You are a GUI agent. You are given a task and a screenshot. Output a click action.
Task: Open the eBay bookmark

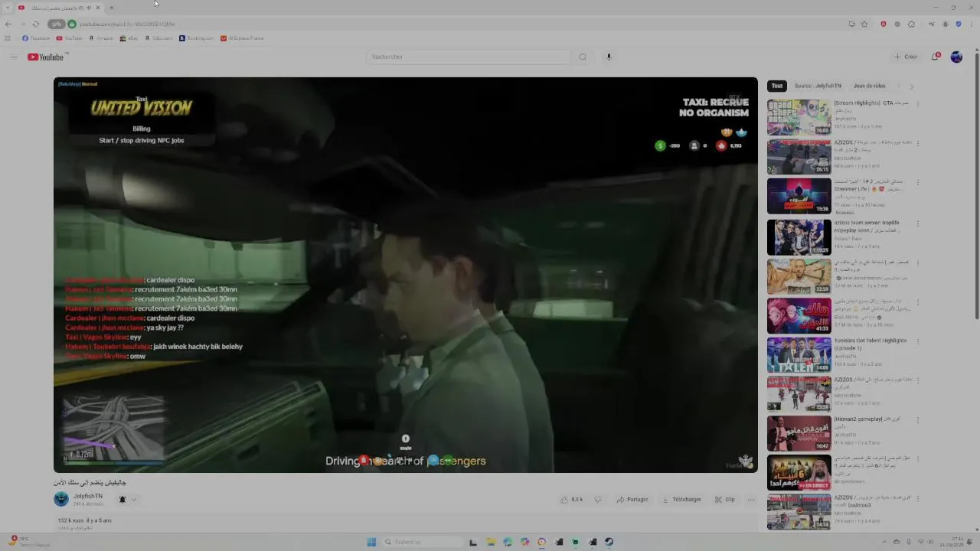[x=129, y=38]
